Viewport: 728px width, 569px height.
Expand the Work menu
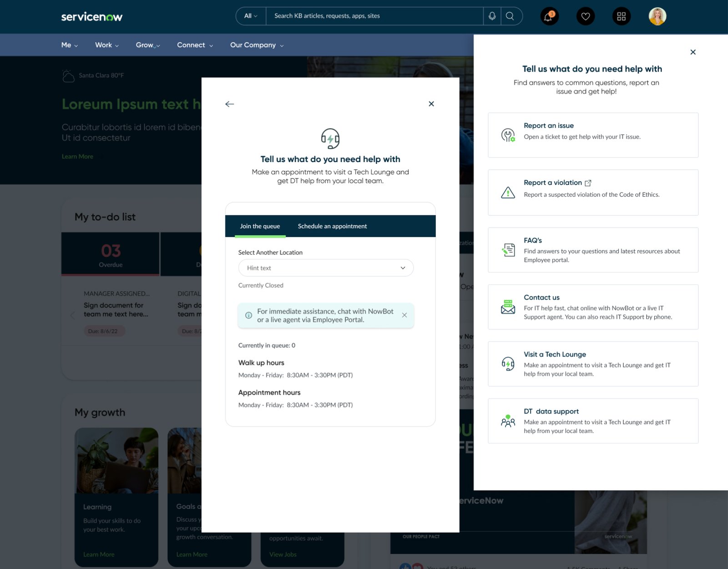point(107,45)
